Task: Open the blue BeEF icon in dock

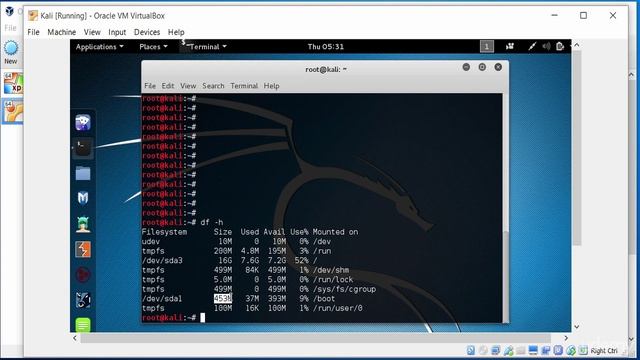Action: (x=83, y=300)
